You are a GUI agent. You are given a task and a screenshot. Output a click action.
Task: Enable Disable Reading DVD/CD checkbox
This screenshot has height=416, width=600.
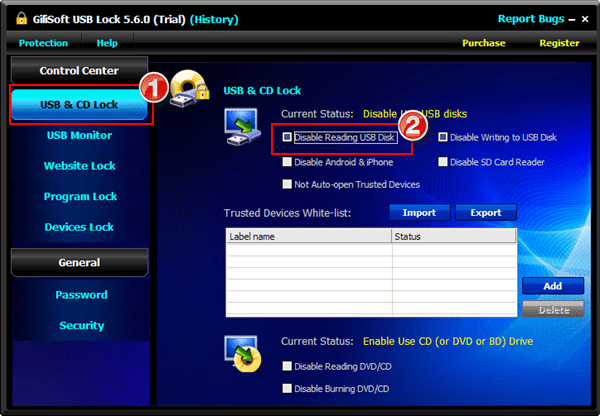click(x=287, y=366)
